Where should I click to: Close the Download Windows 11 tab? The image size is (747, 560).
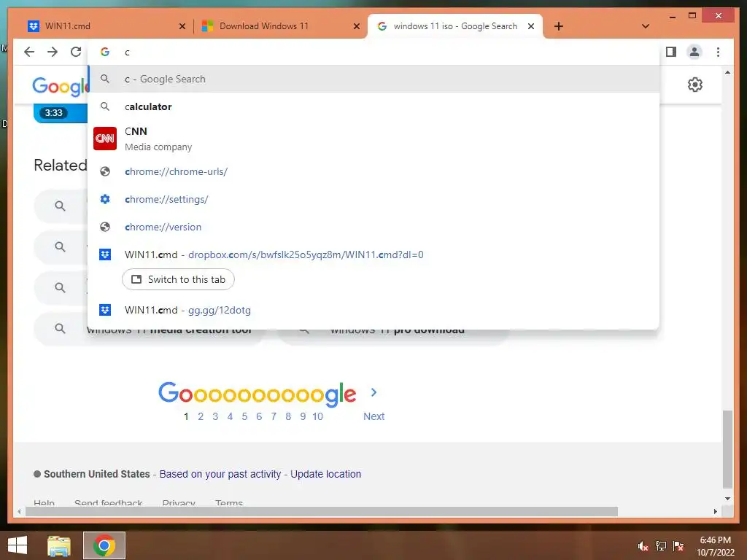pos(356,26)
